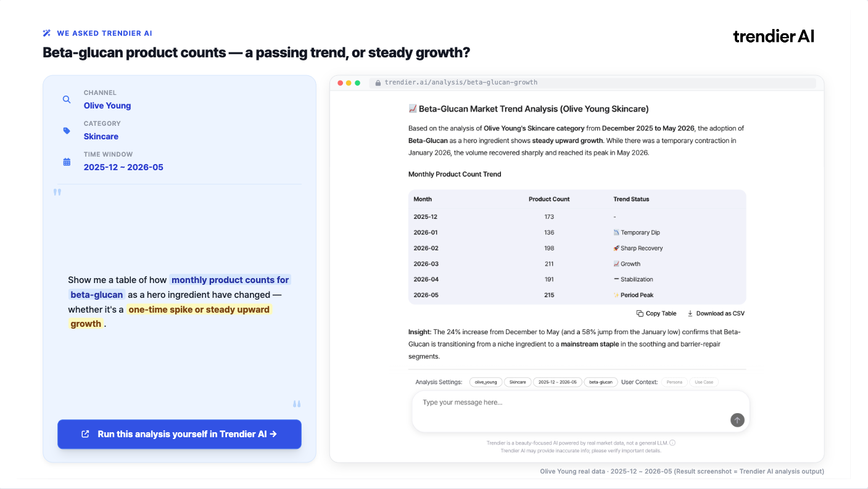Choose the Persona user context chip
Image resolution: width=868 pixels, height=489 pixels.
pos(674,382)
